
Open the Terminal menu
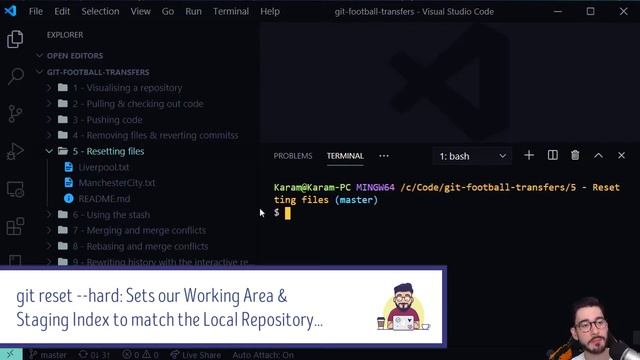(x=231, y=11)
